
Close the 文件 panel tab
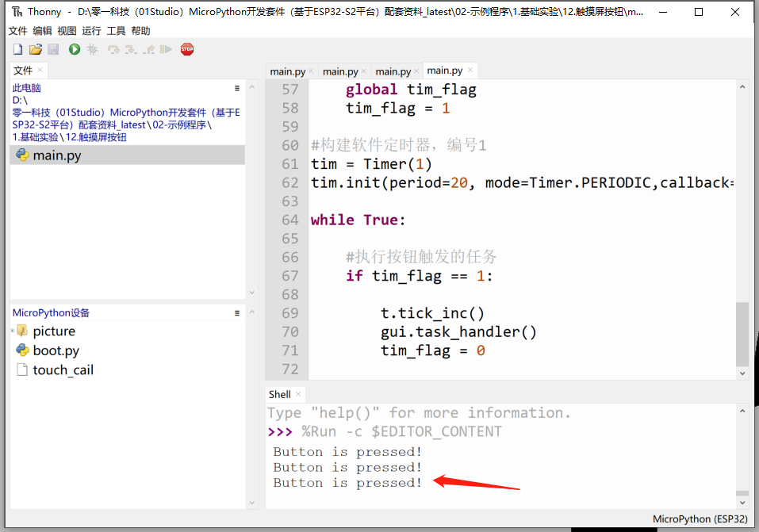pyautogui.click(x=40, y=70)
